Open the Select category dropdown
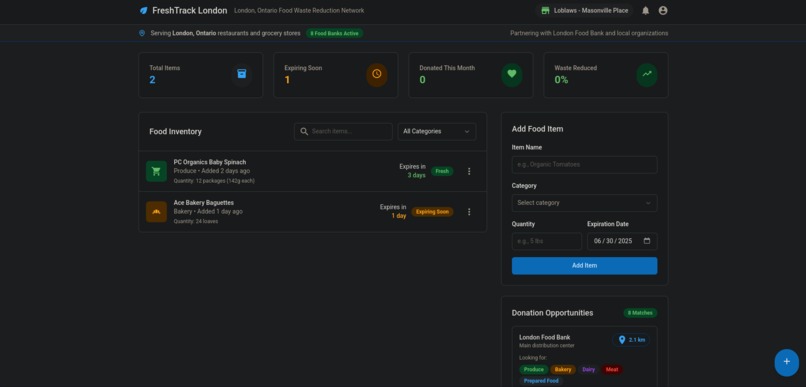 point(584,203)
